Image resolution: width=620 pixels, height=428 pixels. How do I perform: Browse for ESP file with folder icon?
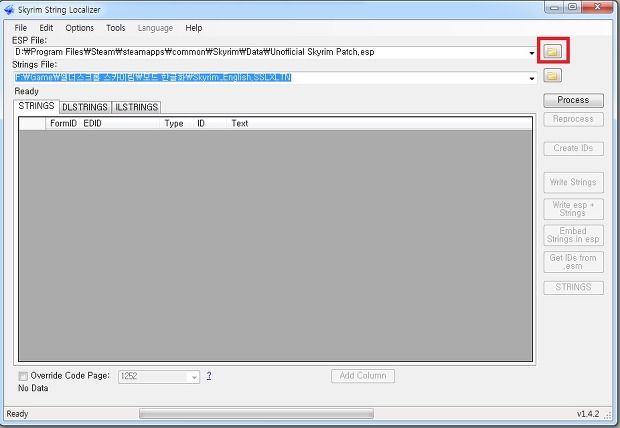click(x=552, y=51)
